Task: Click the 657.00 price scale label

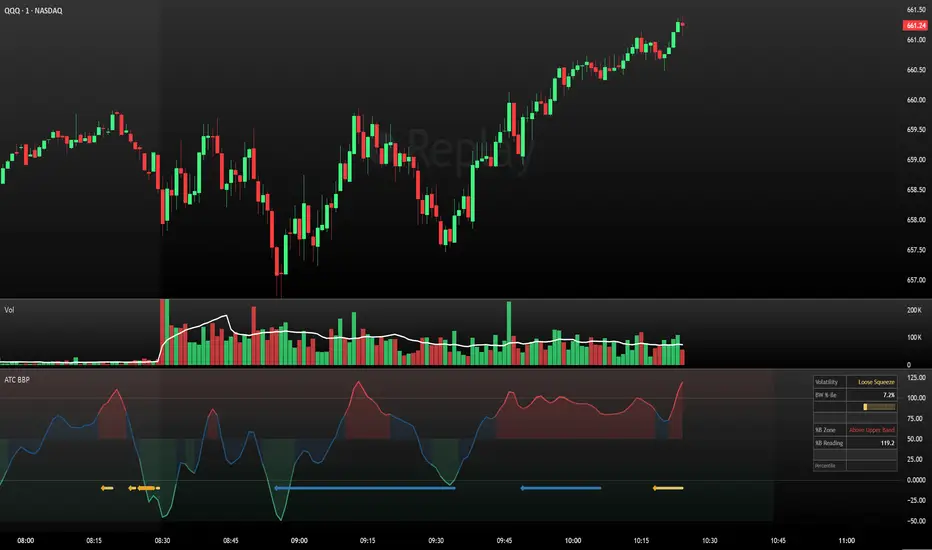Action: click(916, 280)
